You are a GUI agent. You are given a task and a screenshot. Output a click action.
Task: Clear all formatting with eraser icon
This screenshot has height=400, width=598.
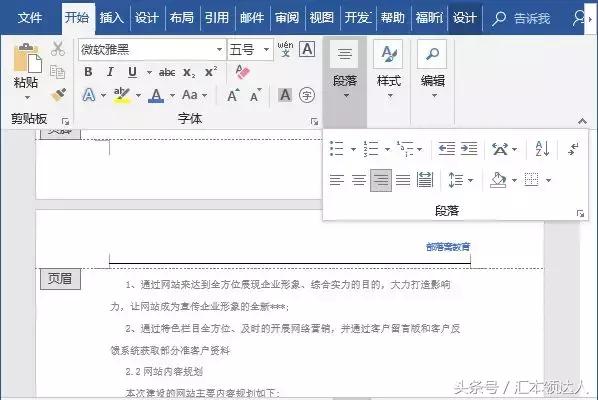pos(242,72)
